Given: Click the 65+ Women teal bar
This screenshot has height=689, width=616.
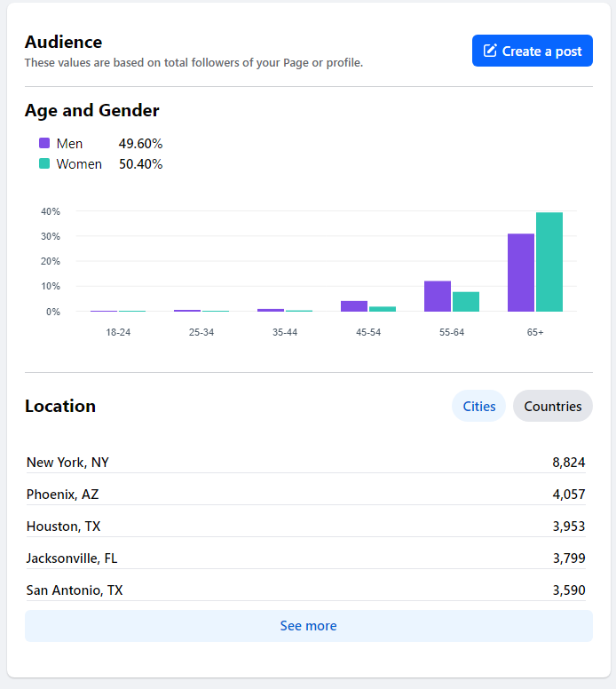Looking at the screenshot, I should point(549,263).
